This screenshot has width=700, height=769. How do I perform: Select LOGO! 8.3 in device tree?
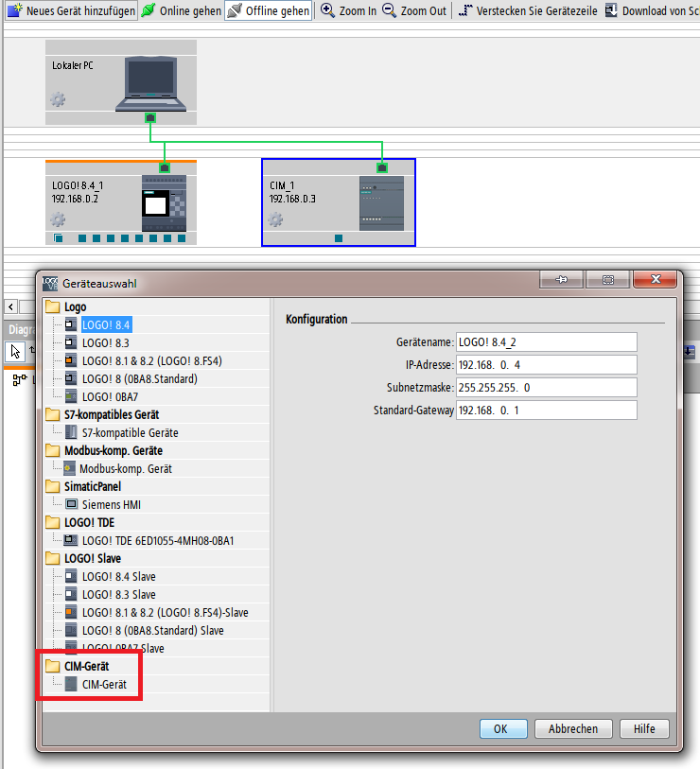coord(105,342)
